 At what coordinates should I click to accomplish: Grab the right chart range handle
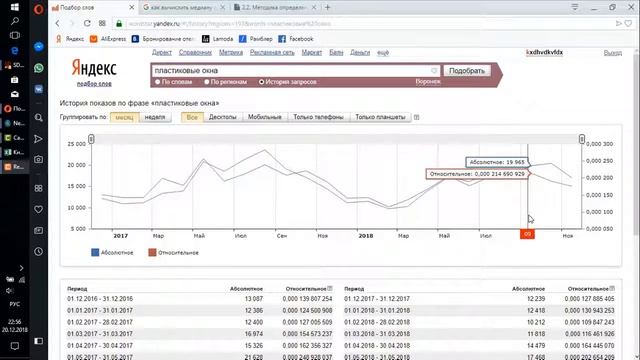582,139
